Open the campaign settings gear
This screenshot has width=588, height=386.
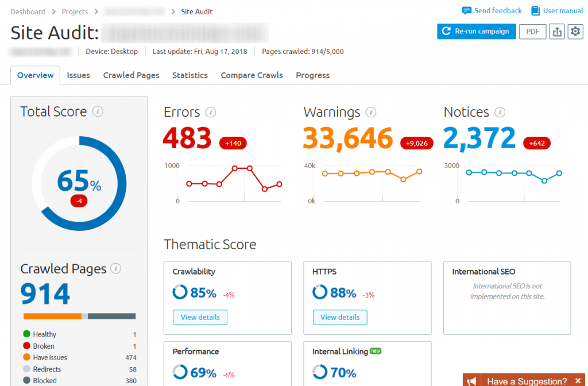pyautogui.click(x=575, y=32)
